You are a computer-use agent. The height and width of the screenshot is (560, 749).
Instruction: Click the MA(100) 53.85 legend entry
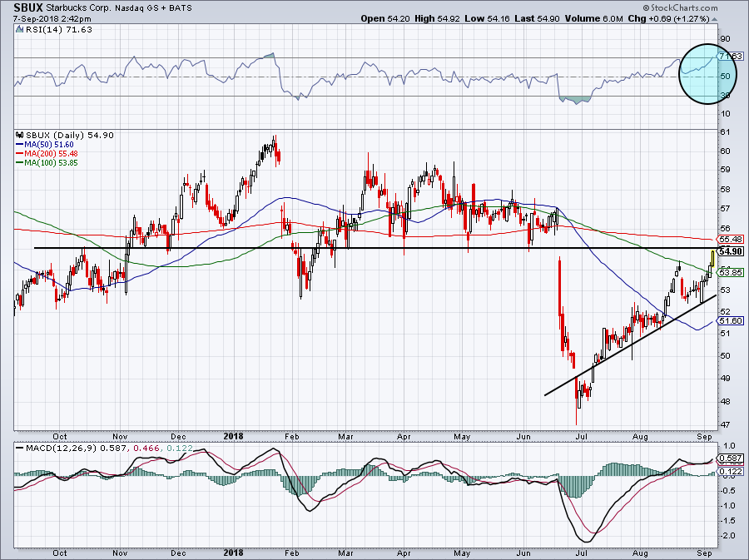pyautogui.click(x=47, y=162)
